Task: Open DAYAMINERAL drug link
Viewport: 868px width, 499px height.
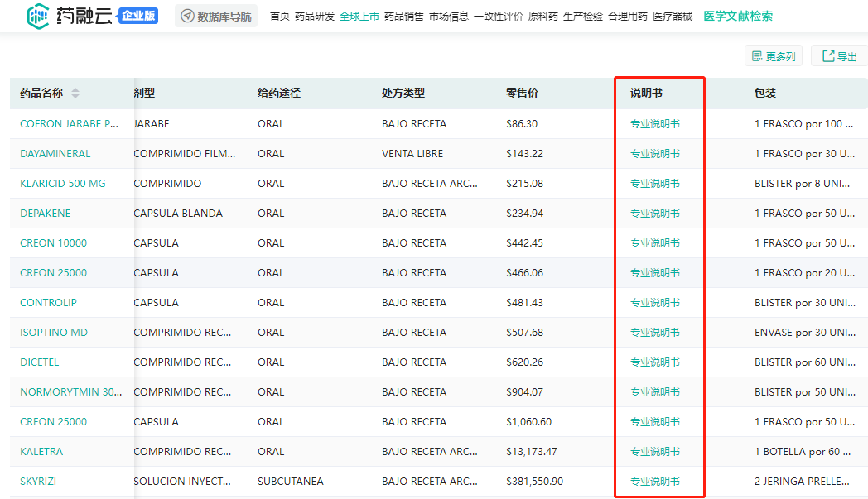Action: (x=55, y=154)
